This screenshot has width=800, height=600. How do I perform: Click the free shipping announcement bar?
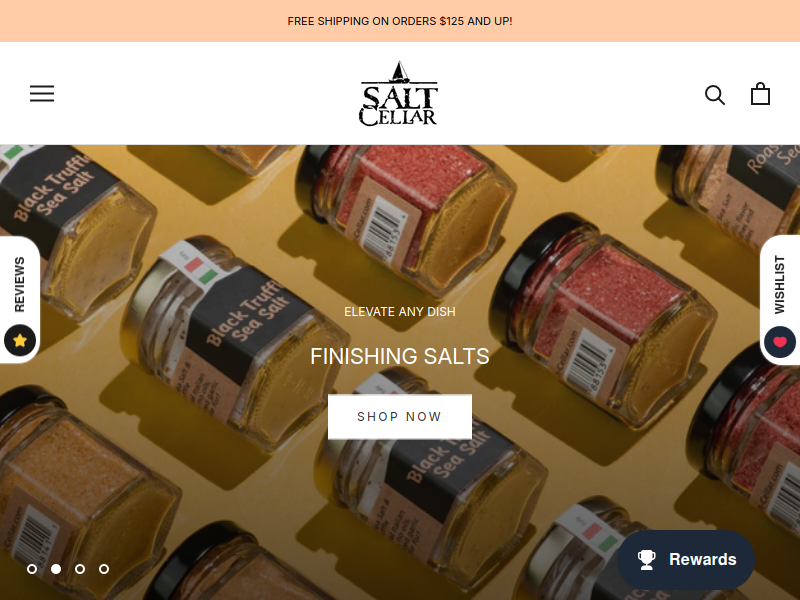coord(400,21)
